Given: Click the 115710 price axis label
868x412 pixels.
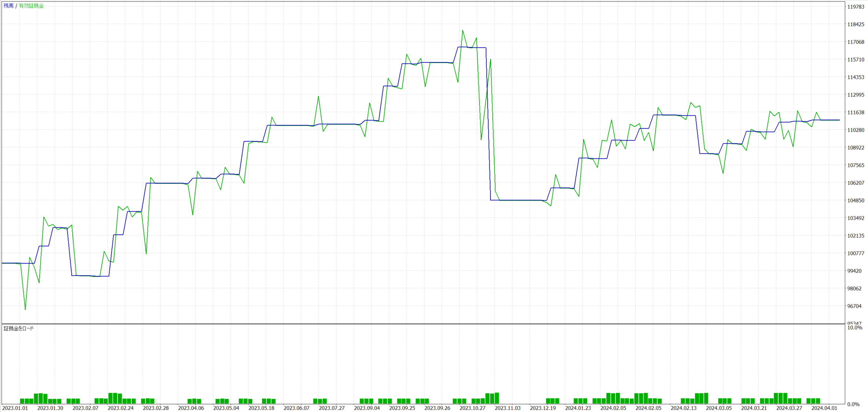Looking at the screenshot, I should pos(856,59).
